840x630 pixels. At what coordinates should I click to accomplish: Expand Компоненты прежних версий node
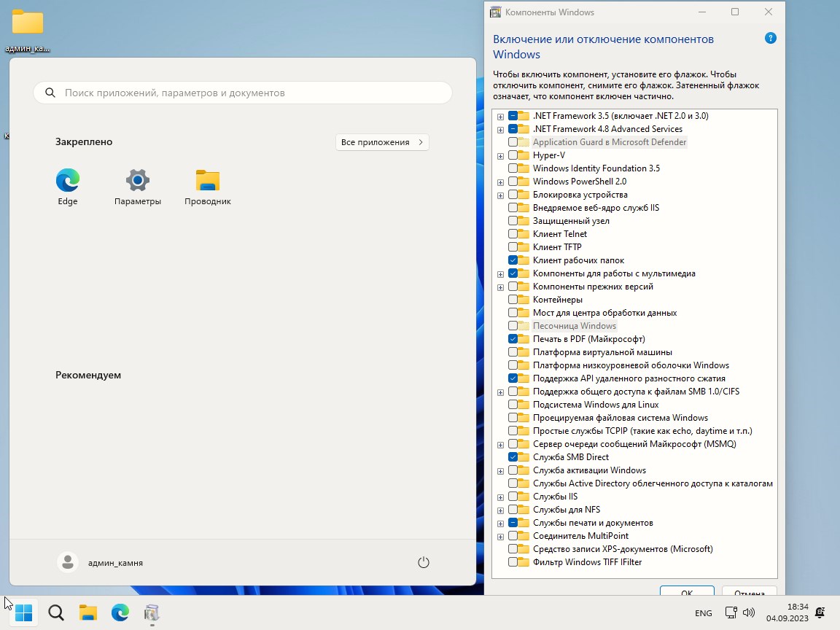click(x=500, y=287)
